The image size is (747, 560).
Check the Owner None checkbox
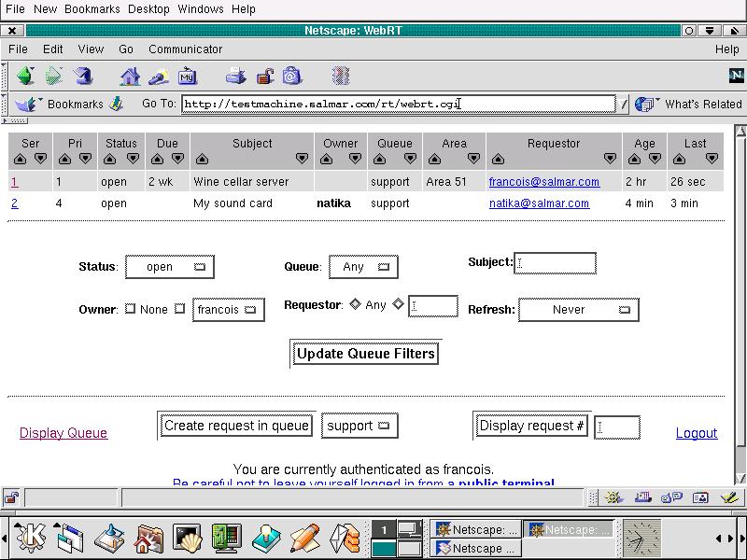coord(130,309)
